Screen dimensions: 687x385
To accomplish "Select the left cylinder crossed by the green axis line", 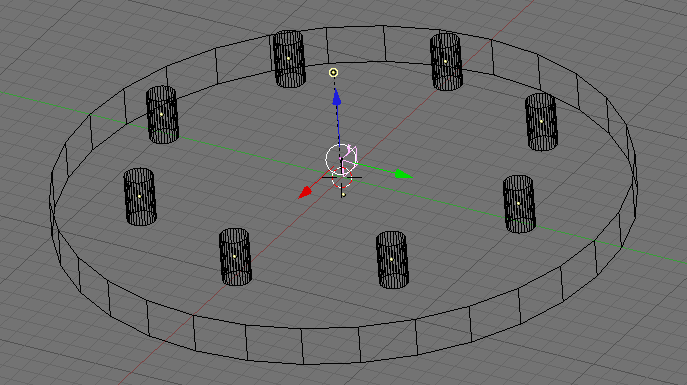I will tap(162, 114).
